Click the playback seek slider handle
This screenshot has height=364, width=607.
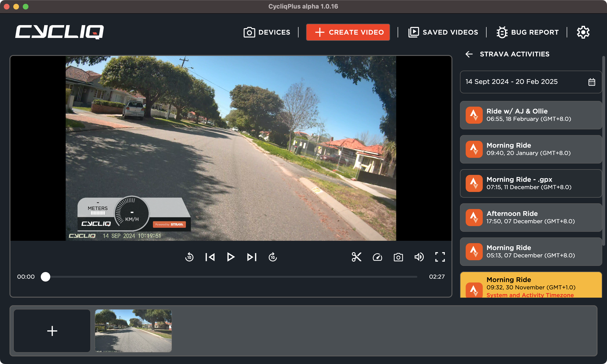pyautogui.click(x=45, y=277)
